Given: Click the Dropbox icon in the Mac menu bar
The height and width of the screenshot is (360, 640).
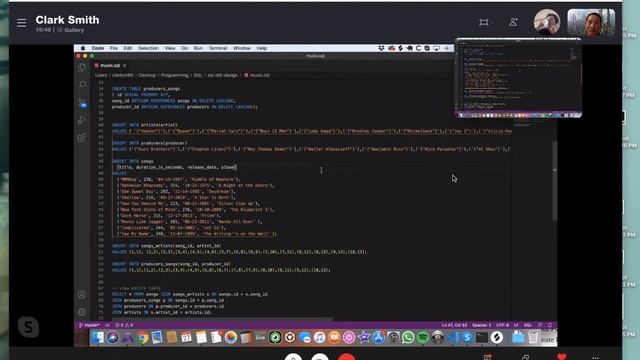Looking at the screenshot, I should pyautogui.click(x=381, y=48).
